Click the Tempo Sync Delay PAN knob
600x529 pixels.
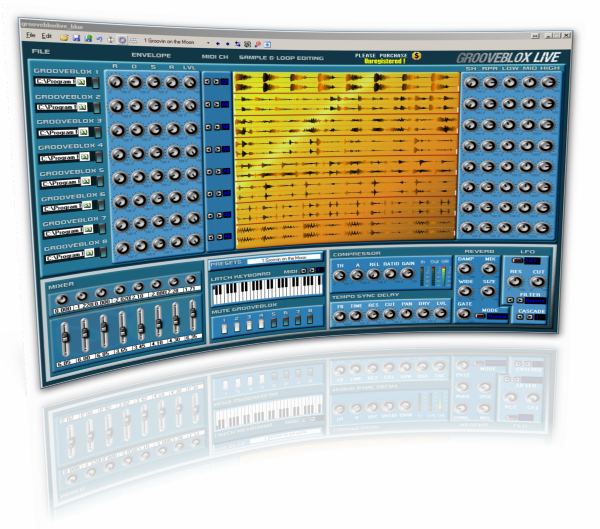point(406,313)
